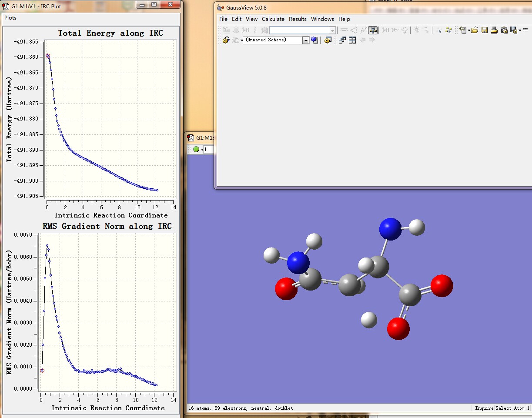Viewport: 532px width, 418px height.
Task: Select the peak point on RMS gradient plot
Action: click(x=47, y=246)
